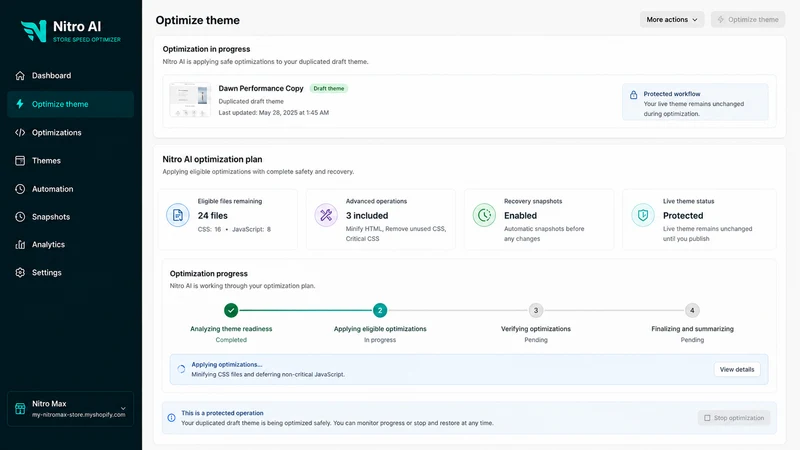Click the my-nitromax-store.myshopify.com store URL
The image size is (800, 450).
79,415
